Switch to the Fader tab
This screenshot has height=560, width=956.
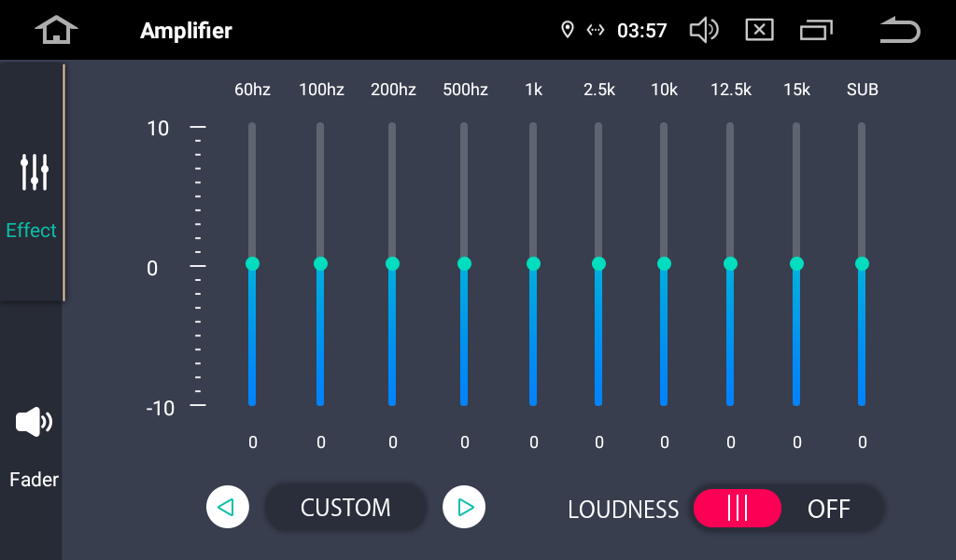[34, 446]
